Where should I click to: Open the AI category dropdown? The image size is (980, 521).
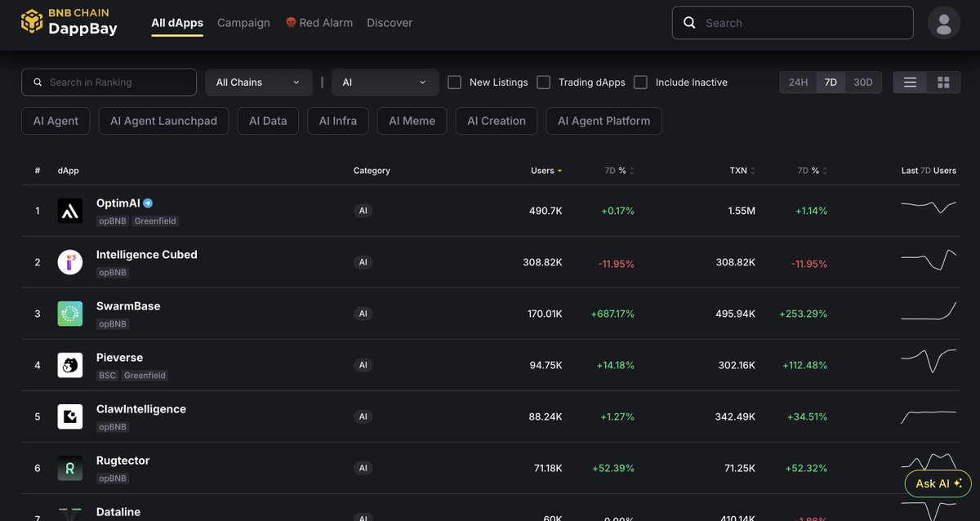pos(385,82)
